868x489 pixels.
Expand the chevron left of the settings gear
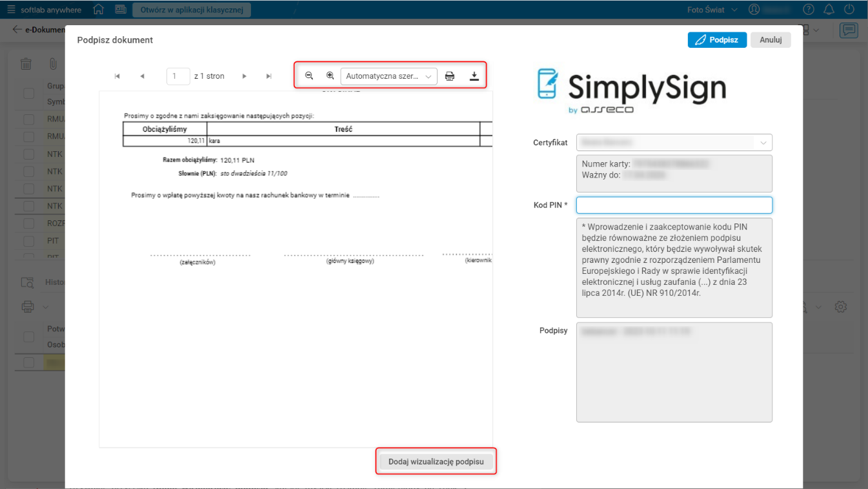pos(817,307)
